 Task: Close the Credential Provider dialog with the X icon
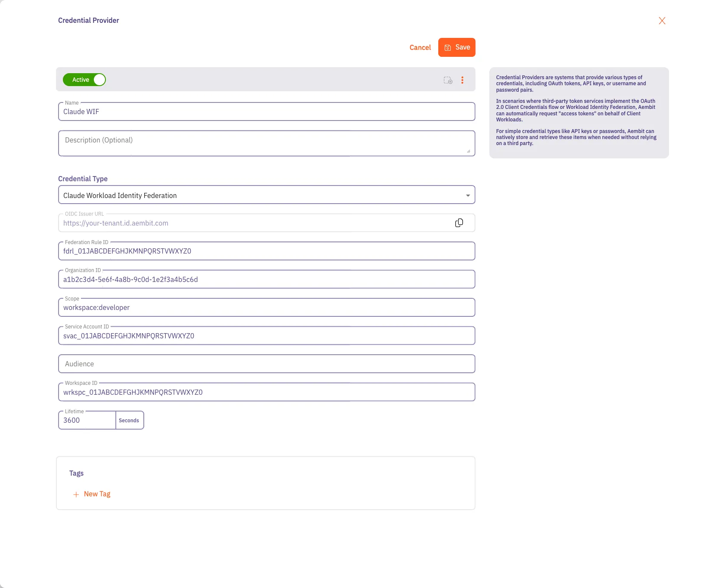tap(662, 21)
